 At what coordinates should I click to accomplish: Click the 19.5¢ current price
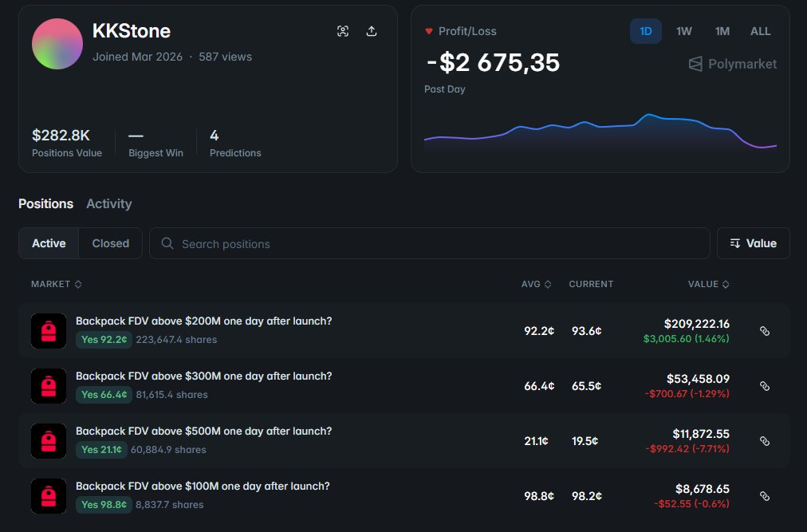(x=585, y=441)
